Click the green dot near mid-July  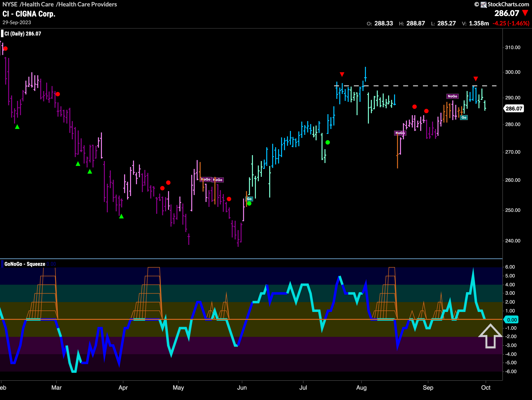point(328,142)
